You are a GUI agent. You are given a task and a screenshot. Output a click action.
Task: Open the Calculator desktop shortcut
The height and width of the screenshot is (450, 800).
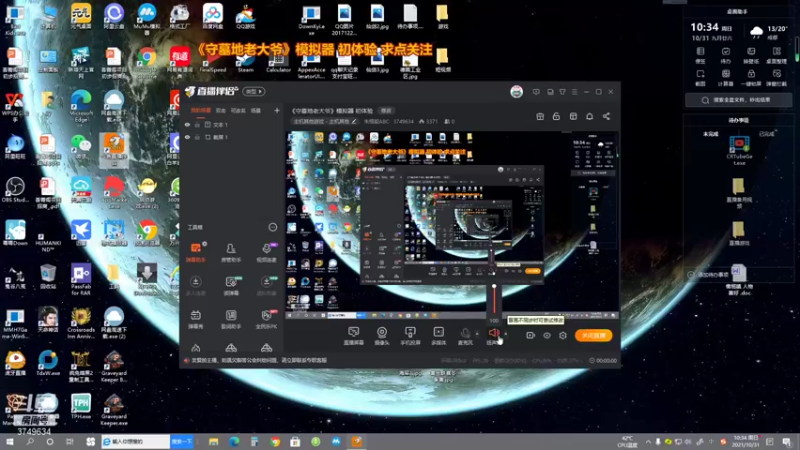pyautogui.click(x=278, y=62)
